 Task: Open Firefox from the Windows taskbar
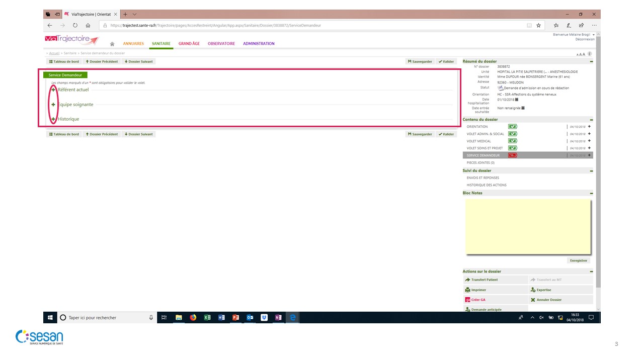pos(193,317)
